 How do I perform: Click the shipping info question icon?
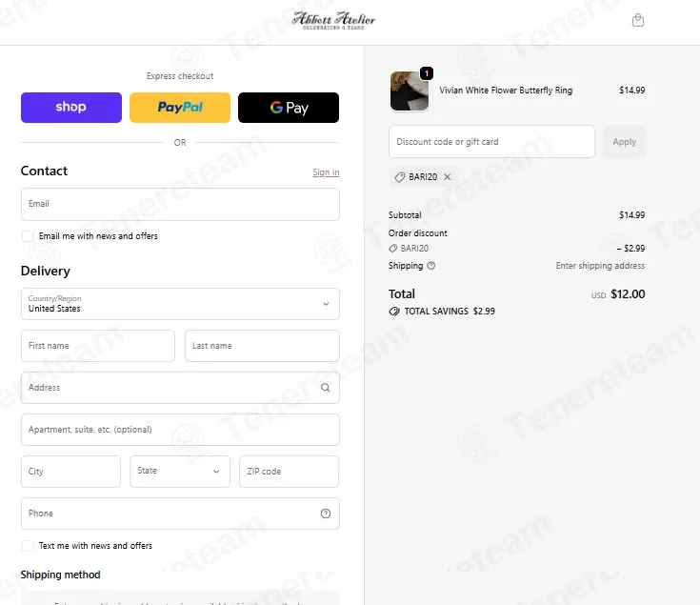click(x=430, y=266)
